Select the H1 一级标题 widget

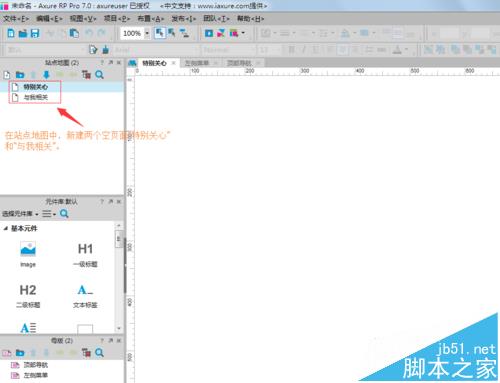(85, 255)
